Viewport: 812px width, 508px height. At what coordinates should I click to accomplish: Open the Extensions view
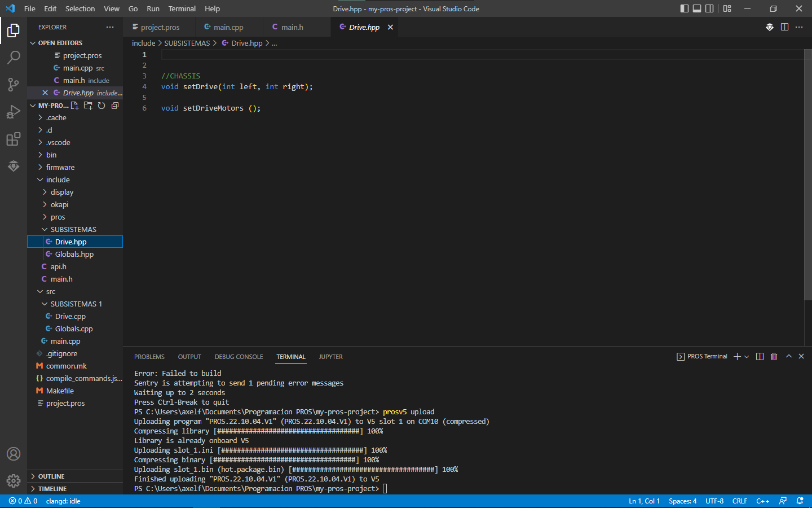click(14, 139)
